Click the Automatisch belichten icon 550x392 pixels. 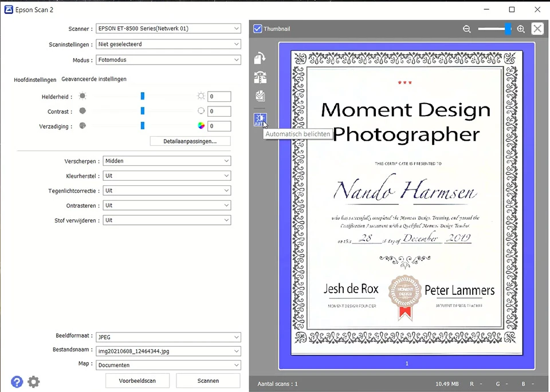(x=260, y=120)
